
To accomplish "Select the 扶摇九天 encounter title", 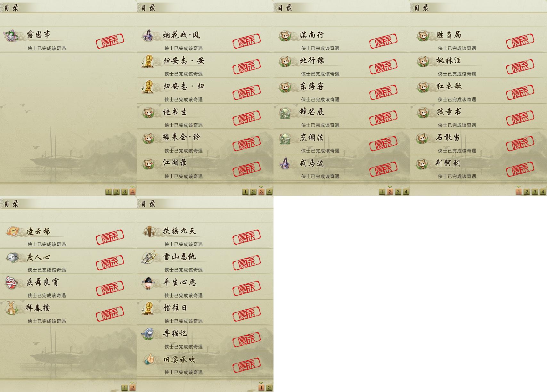I will pos(179,231).
